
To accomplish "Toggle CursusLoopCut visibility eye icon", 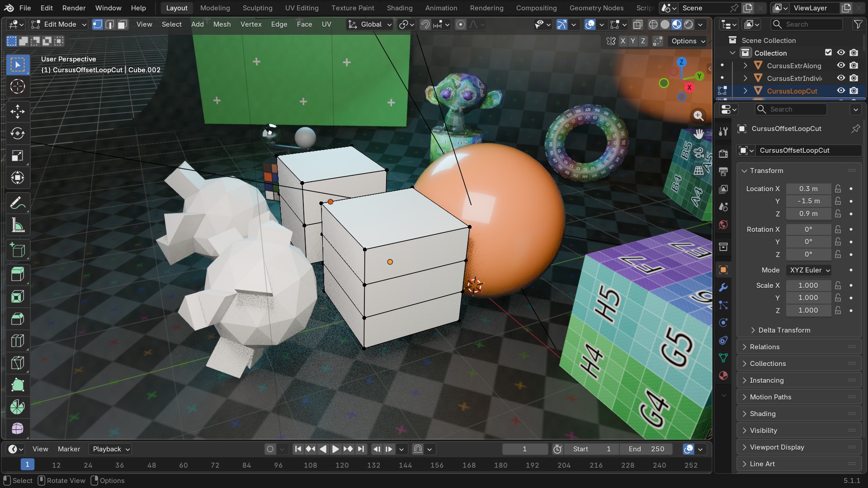I will tap(841, 91).
